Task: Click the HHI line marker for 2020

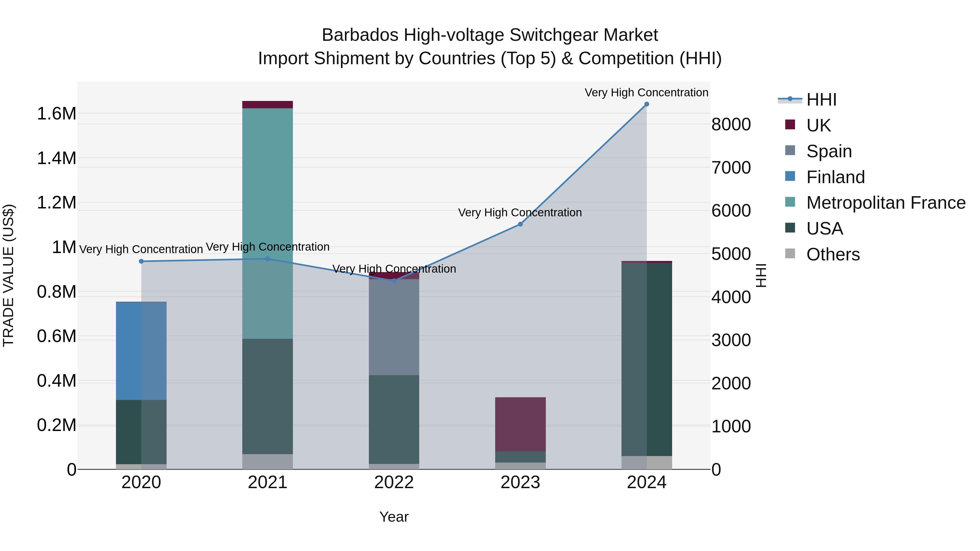Action: 141,261
